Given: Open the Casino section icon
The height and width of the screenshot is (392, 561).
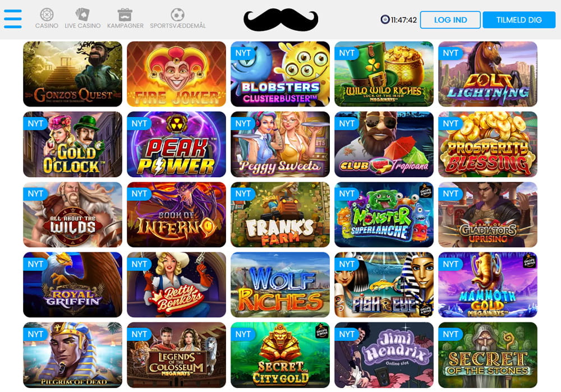Looking at the screenshot, I should (47, 15).
